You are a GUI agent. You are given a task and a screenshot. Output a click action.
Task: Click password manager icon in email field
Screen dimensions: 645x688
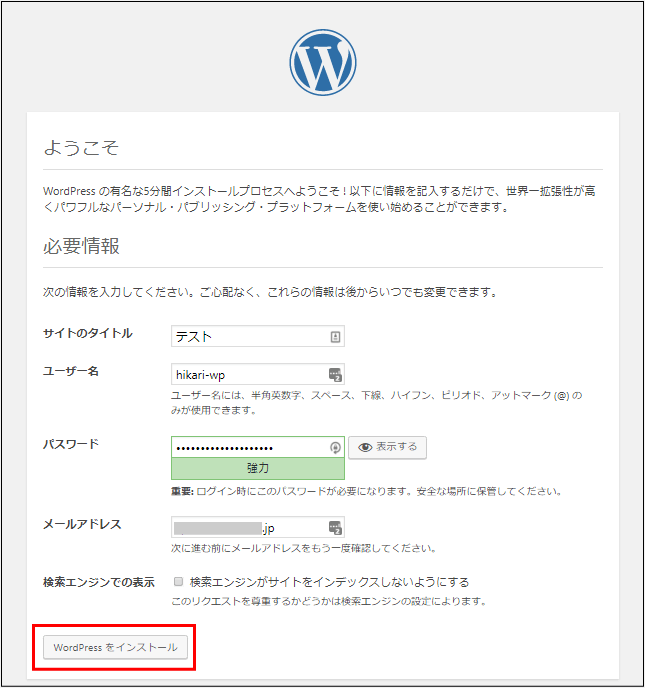(x=335, y=527)
